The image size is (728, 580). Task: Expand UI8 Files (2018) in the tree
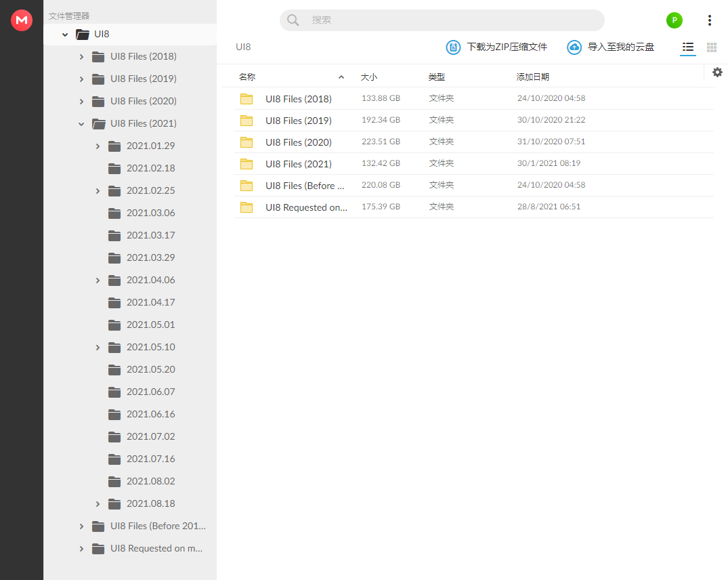81,57
